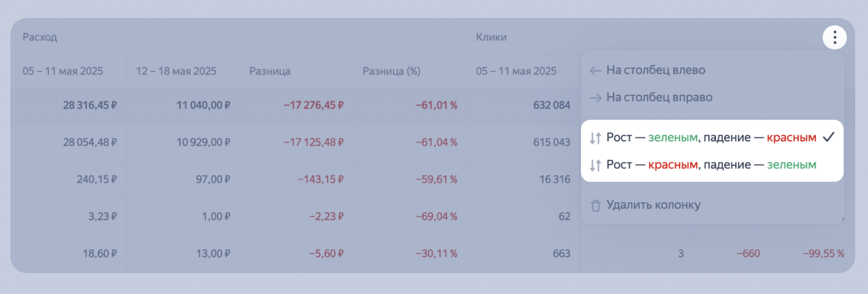Click sort arrows icon beside red-growth option
Viewport: 868px width, 294px height.
[595, 165]
